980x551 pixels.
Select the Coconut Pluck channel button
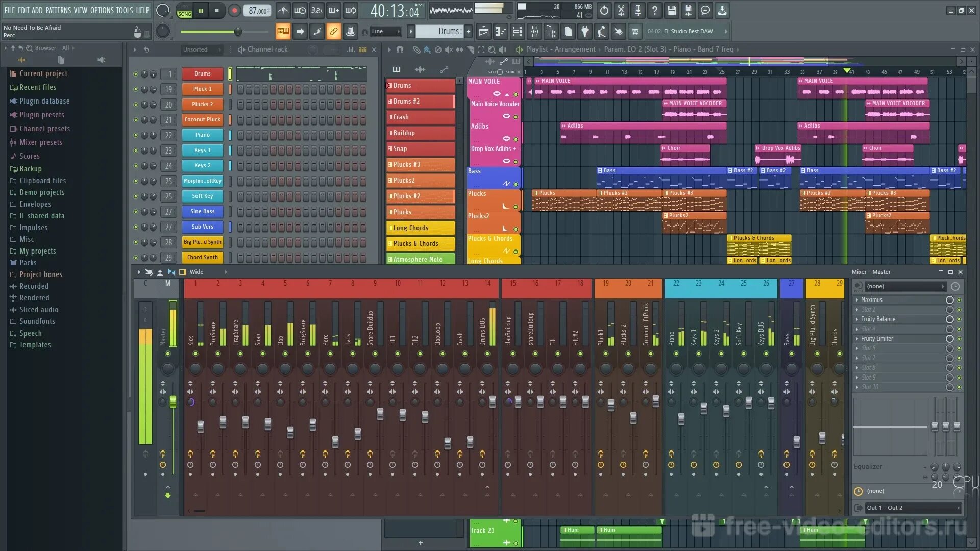[203, 120]
